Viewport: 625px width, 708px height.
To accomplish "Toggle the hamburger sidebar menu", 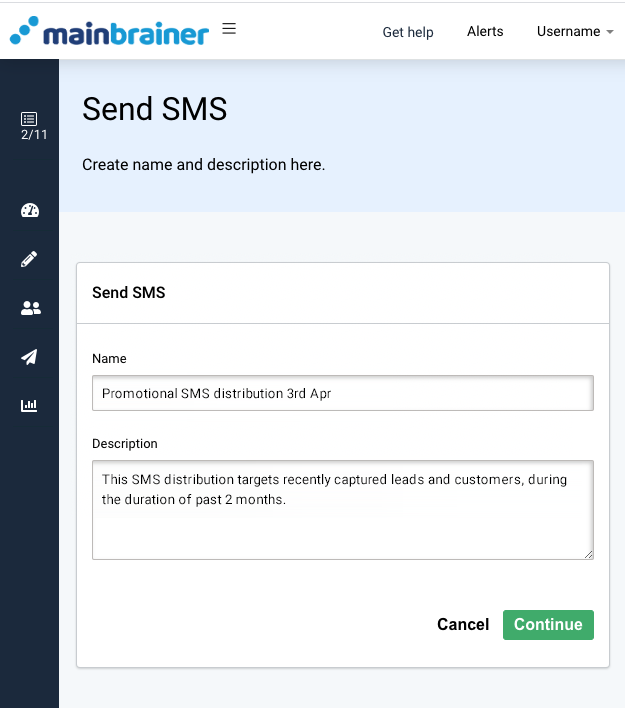I will click(x=229, y=29).
